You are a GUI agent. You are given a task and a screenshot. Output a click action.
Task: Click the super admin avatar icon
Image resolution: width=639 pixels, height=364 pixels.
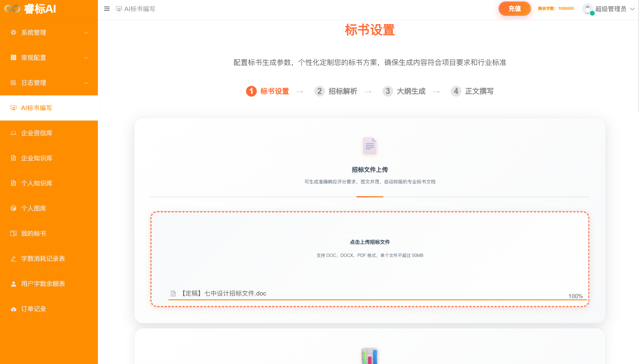(588, 9)
